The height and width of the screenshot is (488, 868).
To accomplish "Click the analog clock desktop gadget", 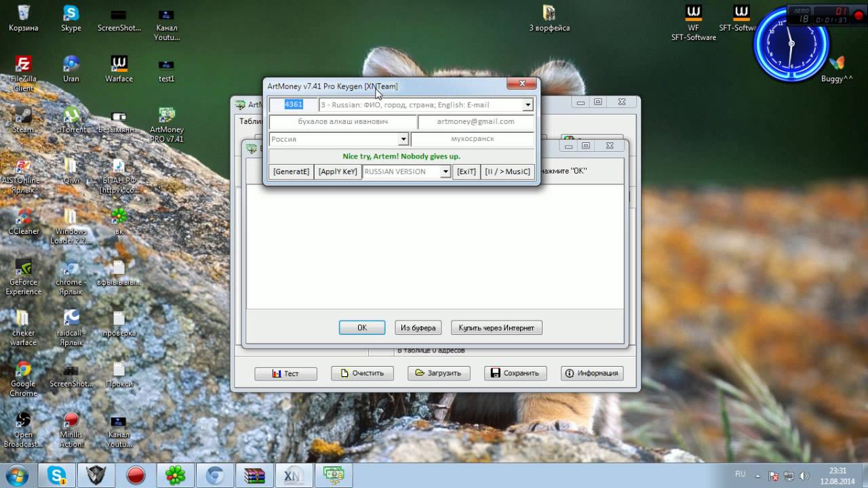I will coord(791,44).
